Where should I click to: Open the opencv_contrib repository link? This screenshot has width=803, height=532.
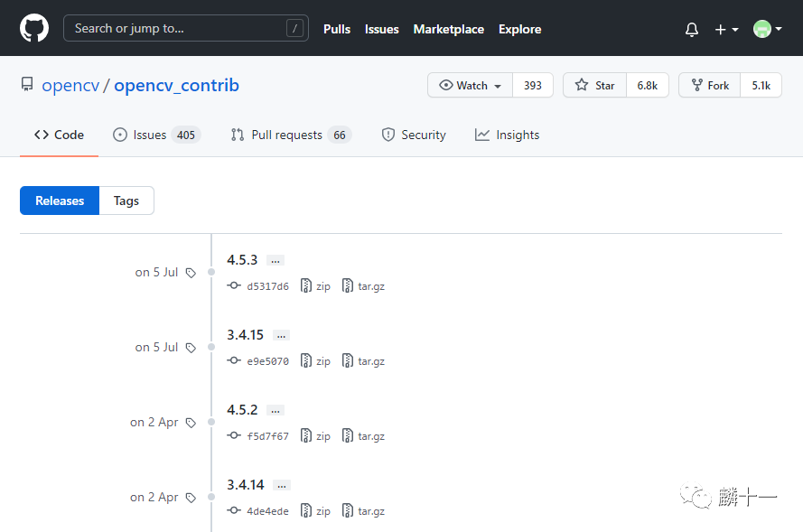point(176,86)
